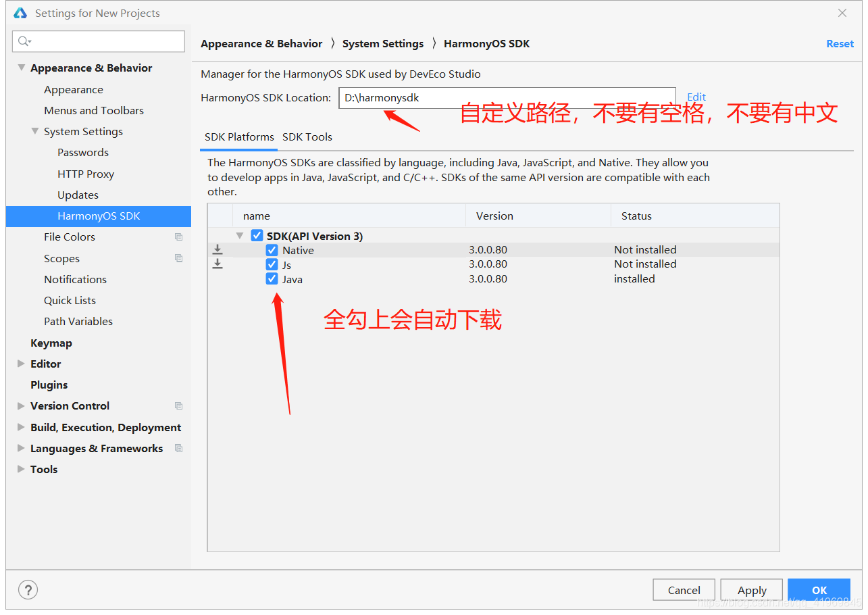
Task: Click the Edit link for SDK location
Action: pos(696,97)
